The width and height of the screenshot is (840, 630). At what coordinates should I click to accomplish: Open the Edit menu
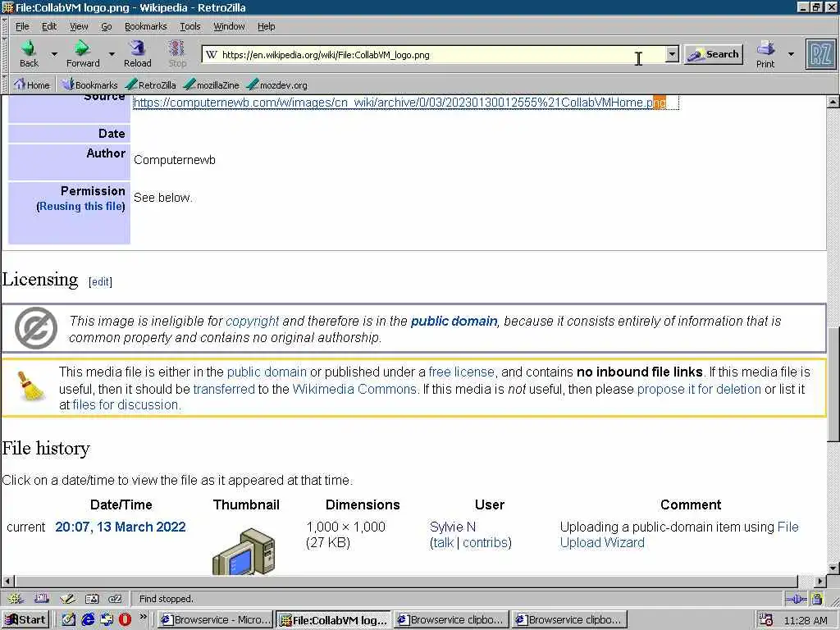point(48,26)
